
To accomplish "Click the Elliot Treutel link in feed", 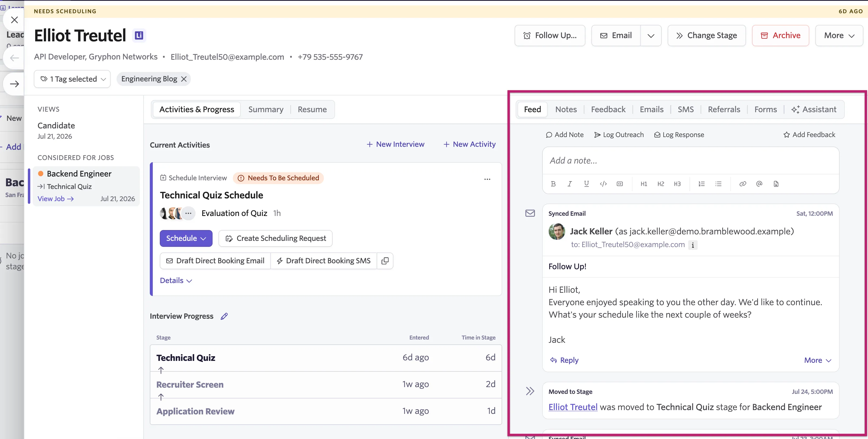I will pyautogui.click(x=573, y=407).
